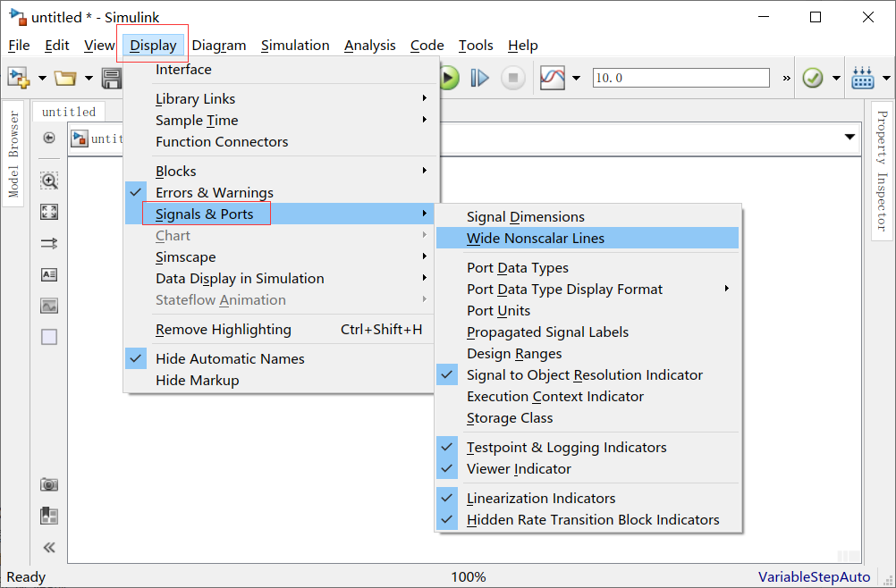The width and height of the screenshot is (896, 588).
Task: Open the View menu
Action: click(x=99, y=45)
